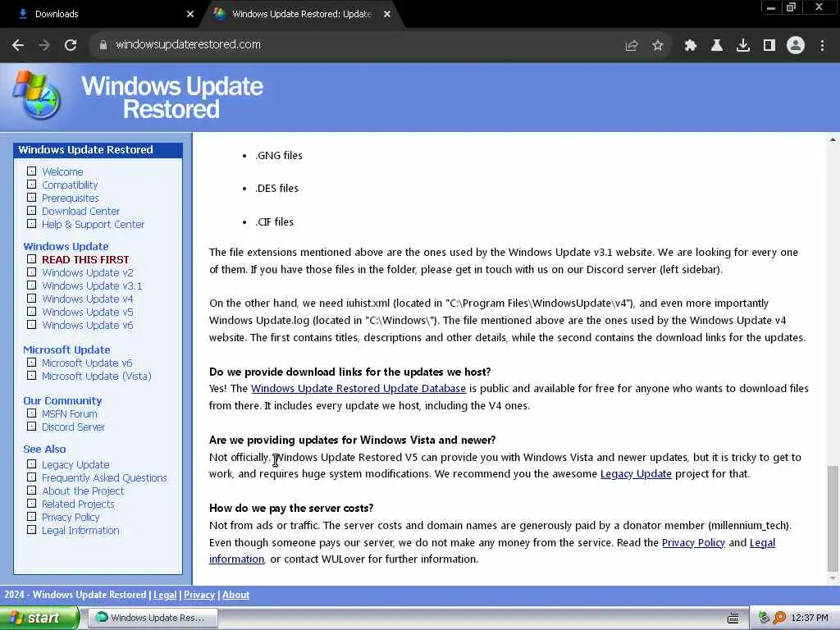Viewport: 840px width, 630px height.
Task: Open the profile avatar icon
Action: click(796, 46)
